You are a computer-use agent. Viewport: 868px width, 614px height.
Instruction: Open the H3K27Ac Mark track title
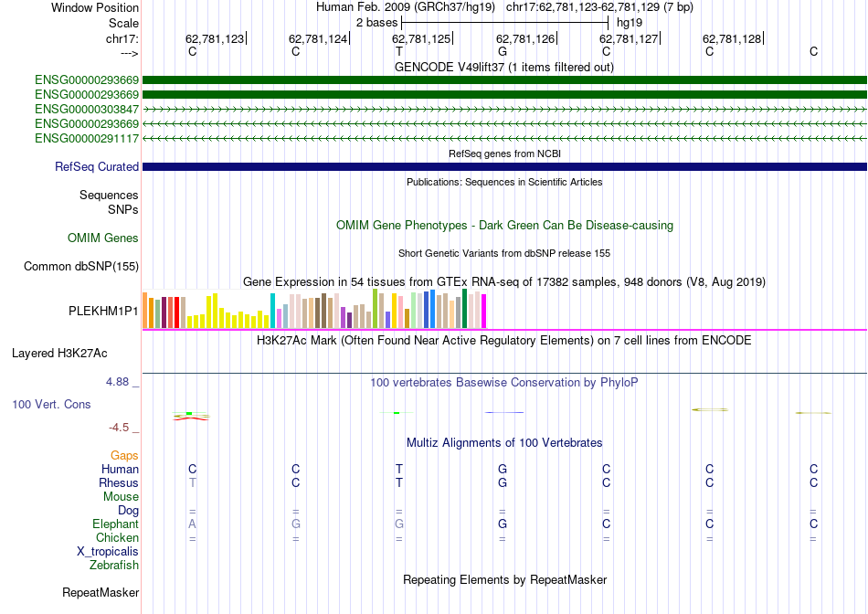click(504, 340)
